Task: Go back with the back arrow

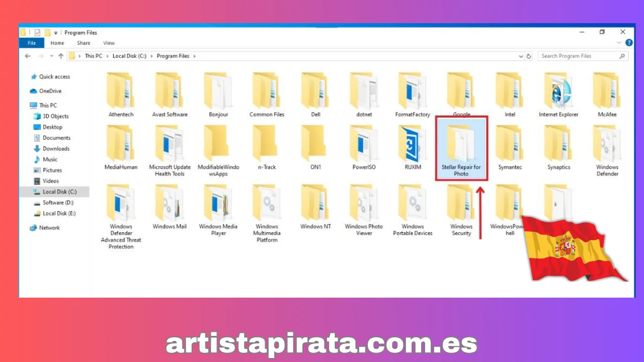Action: [x=28, y=56]
